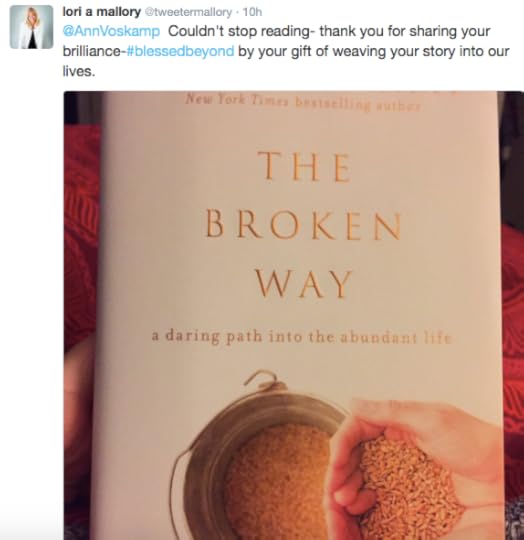Click the word 'WAY' on book cover
This screenshot has height=540, width=524.
(x=304, y=283)
